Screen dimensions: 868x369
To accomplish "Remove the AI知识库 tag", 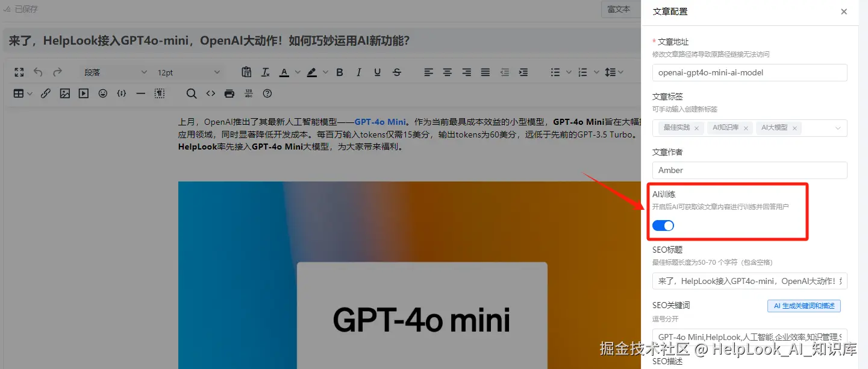I will (746, 128).
